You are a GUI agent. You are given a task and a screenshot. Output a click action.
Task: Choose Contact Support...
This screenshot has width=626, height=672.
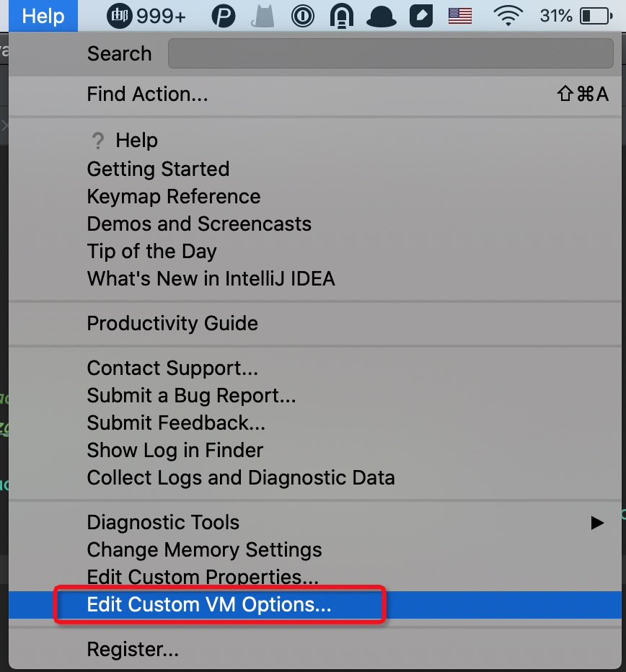[x=315, y=368]
